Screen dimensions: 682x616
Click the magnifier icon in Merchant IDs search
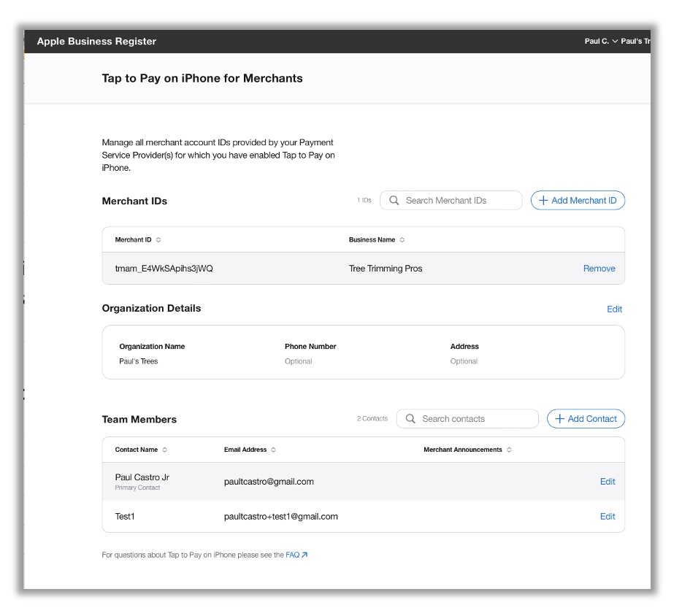[x=394, y=201]
